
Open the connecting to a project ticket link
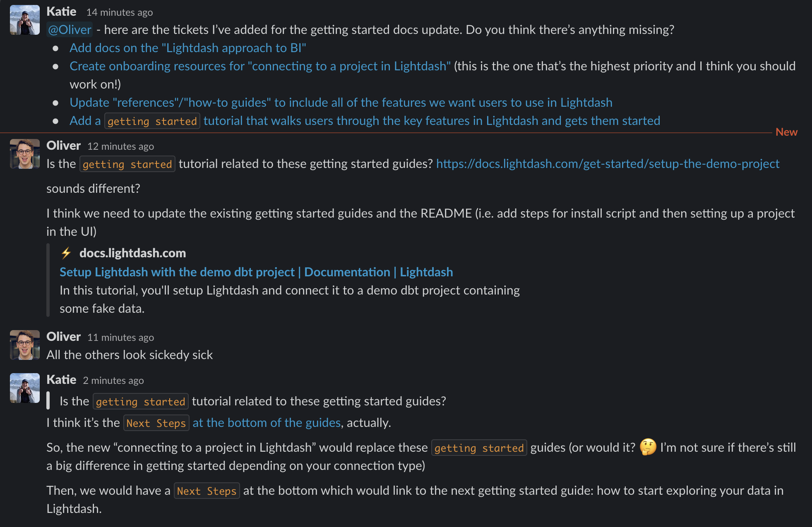[x=260, y=66]
